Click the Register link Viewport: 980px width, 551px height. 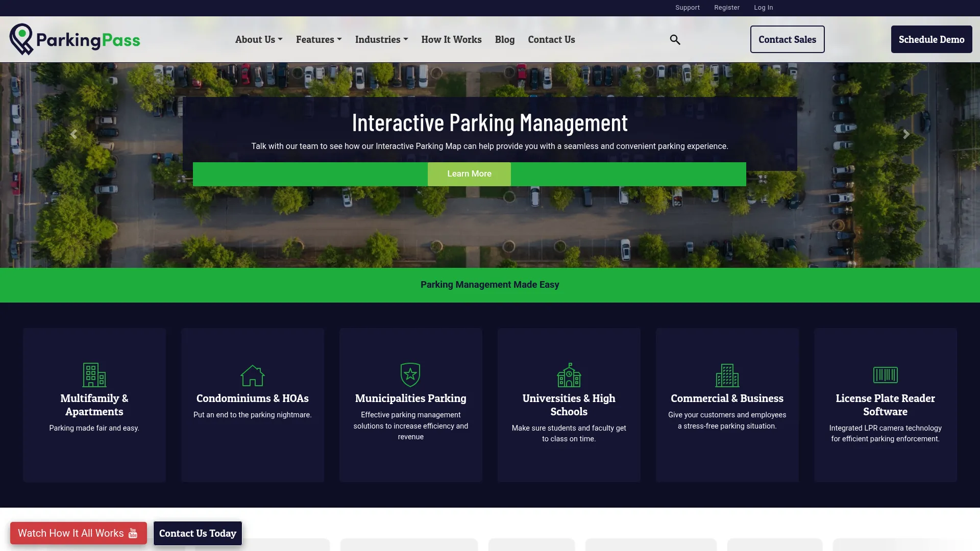[727, 8]
